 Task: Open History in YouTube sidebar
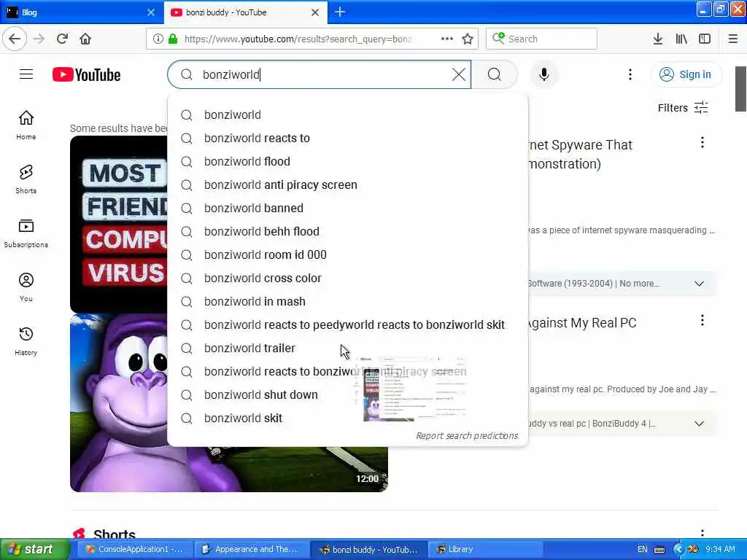tap(26, 341)
